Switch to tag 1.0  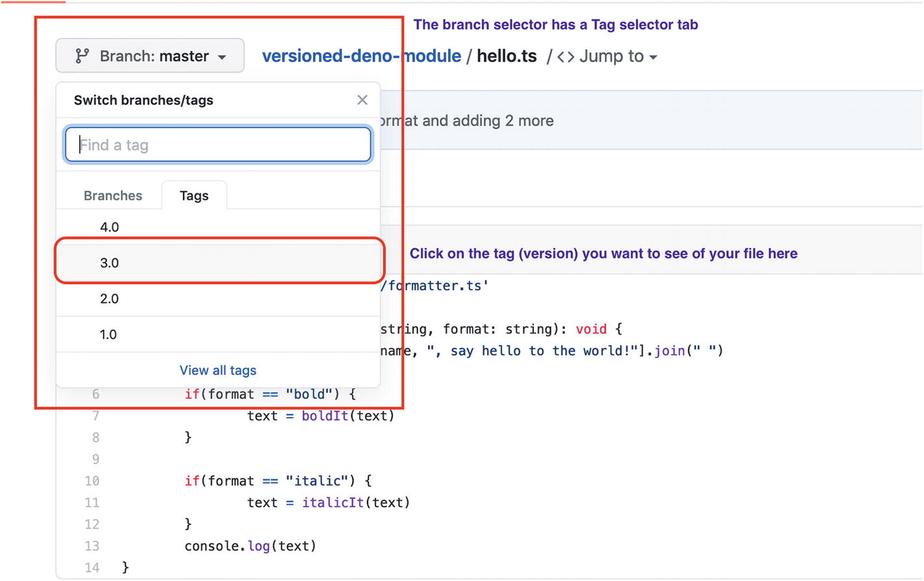108,335
